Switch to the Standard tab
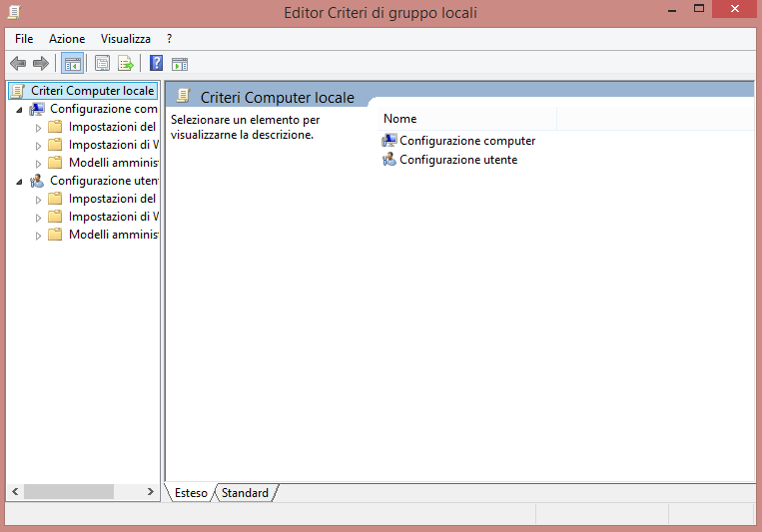The height and width of the screenshot is (532, 762). 245,493
